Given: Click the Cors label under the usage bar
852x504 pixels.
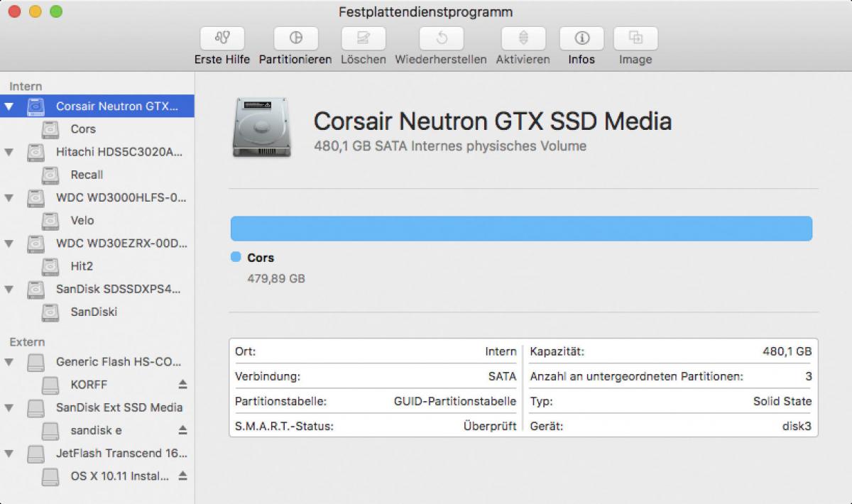Looking at the screenshot, I should 261,258.
